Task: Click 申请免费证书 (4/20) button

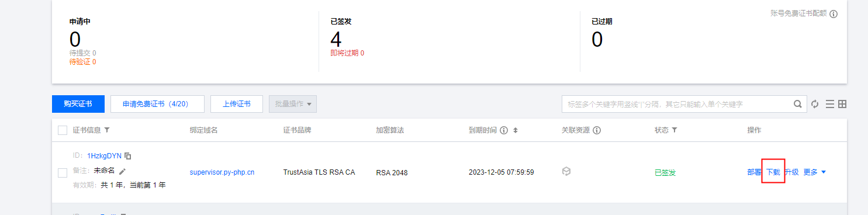Action: pos(157,104)
